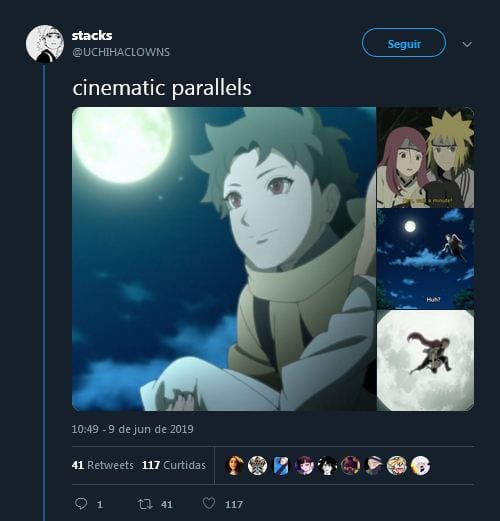The height and width of the screenshot is (521, 500).
Task: Click the retweet arrows icon
Action: click(x=145, y=504)
